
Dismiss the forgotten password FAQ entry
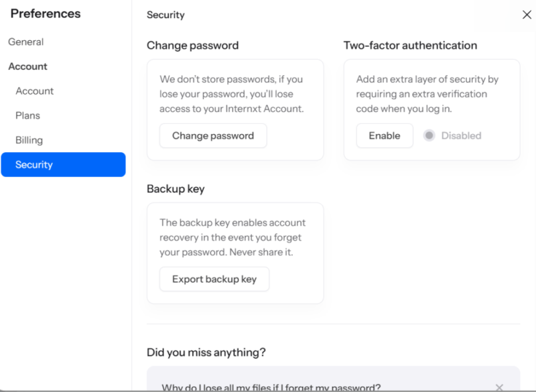[499, 387]
